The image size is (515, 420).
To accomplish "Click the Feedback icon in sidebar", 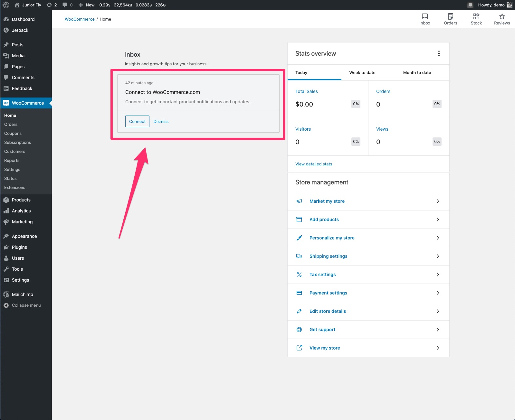I will (6, 89).
